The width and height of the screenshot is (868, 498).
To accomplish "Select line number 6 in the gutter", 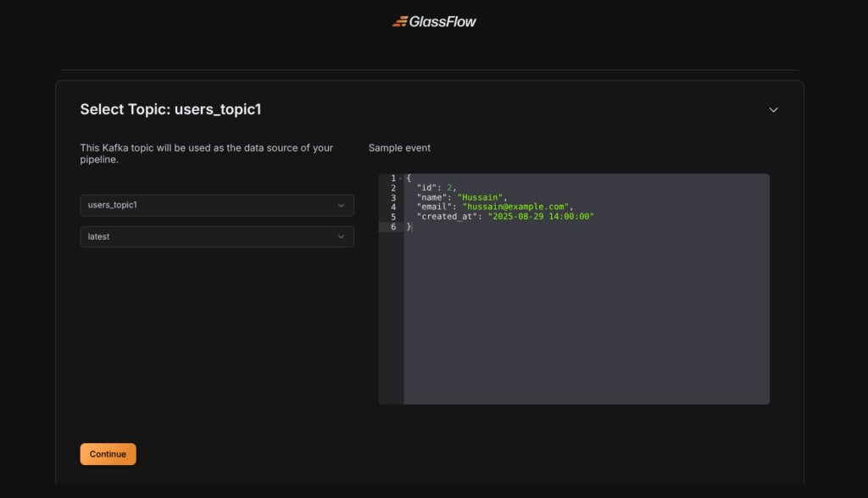I will (393, 226).
